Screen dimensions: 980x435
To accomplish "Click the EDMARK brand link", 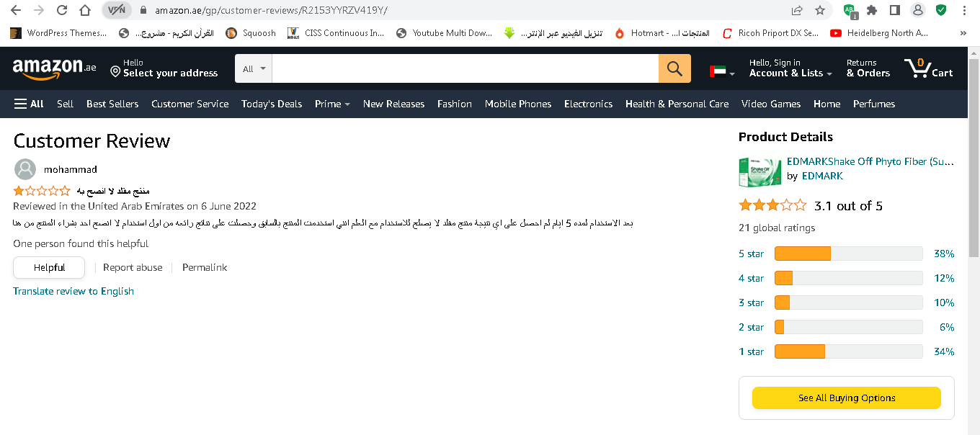I will (x=822, y=176).
